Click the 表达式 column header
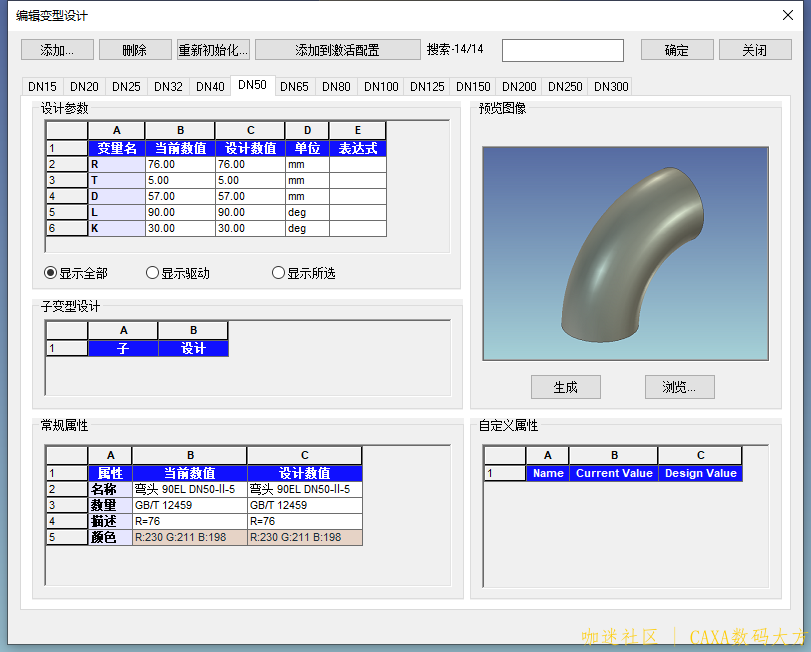The width and height of the screenshot is (811, 652). (x=358, y=148)
